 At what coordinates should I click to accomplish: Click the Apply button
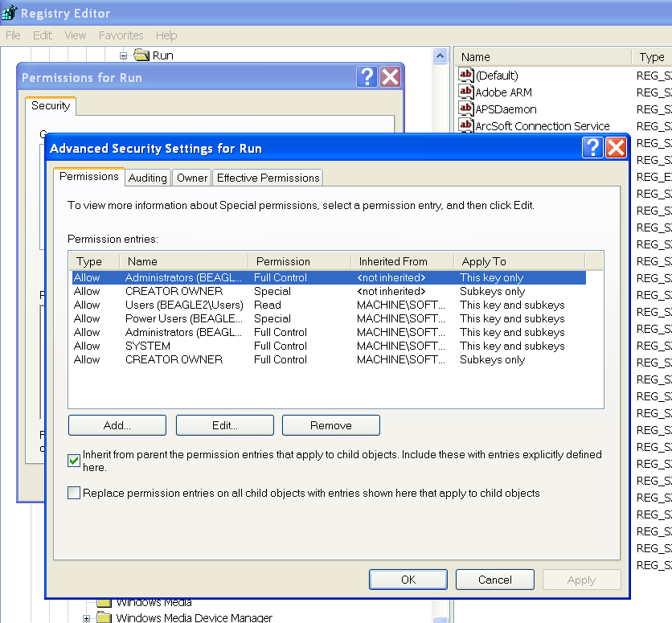coord(582,580)
